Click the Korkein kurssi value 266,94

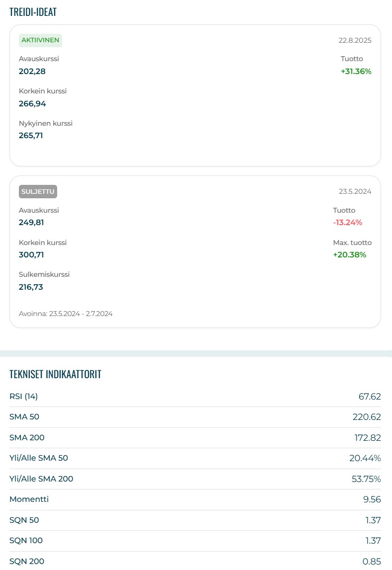(32, 103)
